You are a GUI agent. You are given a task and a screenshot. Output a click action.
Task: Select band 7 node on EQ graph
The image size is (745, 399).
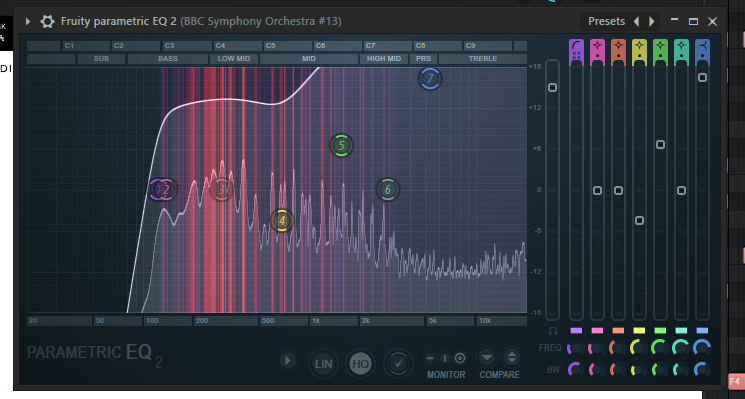coord(430,78)
